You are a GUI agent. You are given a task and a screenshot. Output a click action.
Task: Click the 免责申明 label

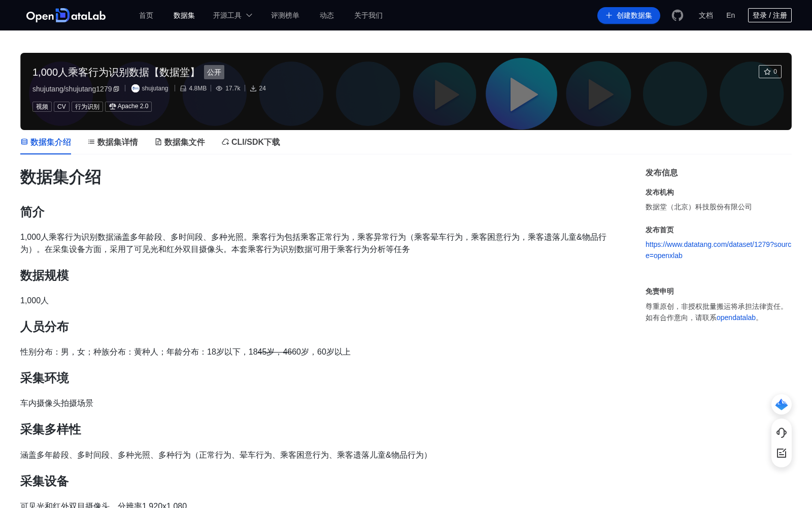coord(660,291)
